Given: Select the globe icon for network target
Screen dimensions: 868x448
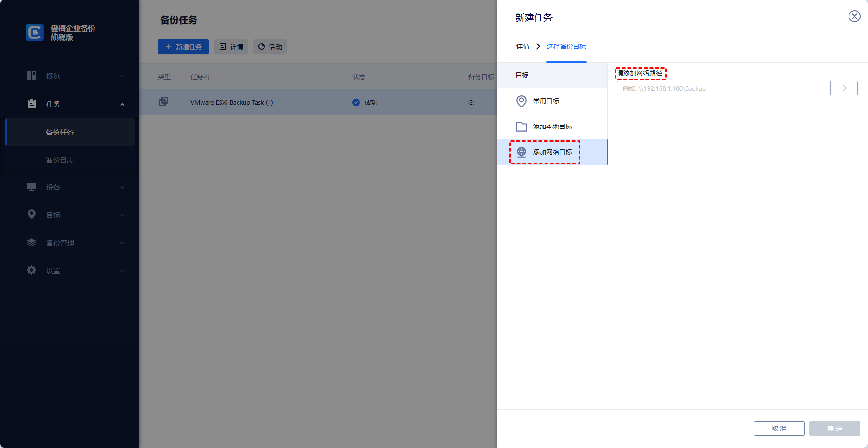Looking at the screenshot, I should point(522,152).
